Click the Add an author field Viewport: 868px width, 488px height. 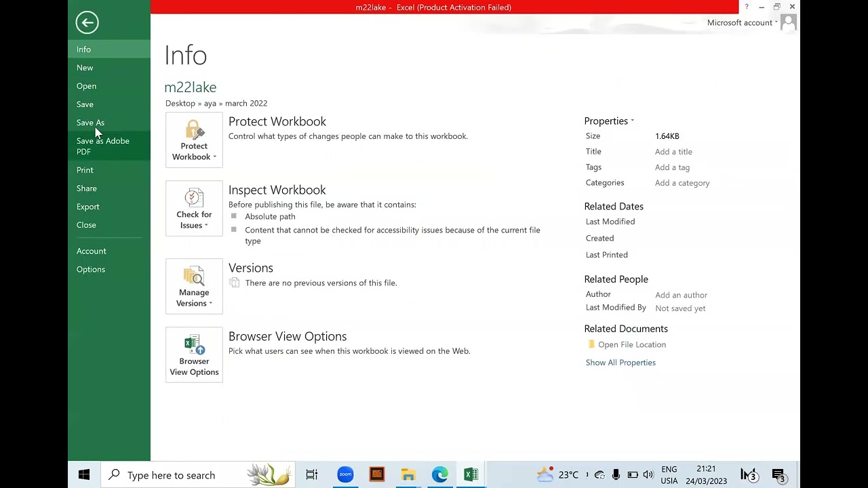pos(681,295)
